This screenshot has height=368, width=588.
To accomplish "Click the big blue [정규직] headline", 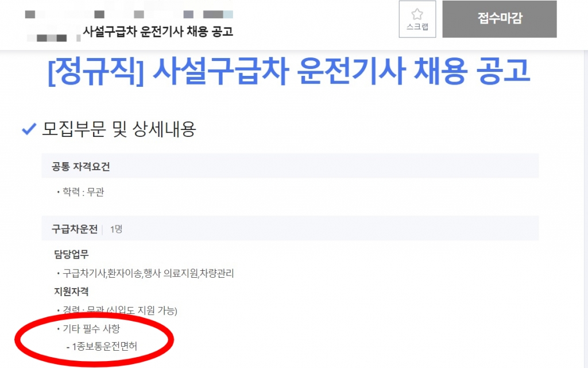I will pyautogui.click(x=289, y=71).
